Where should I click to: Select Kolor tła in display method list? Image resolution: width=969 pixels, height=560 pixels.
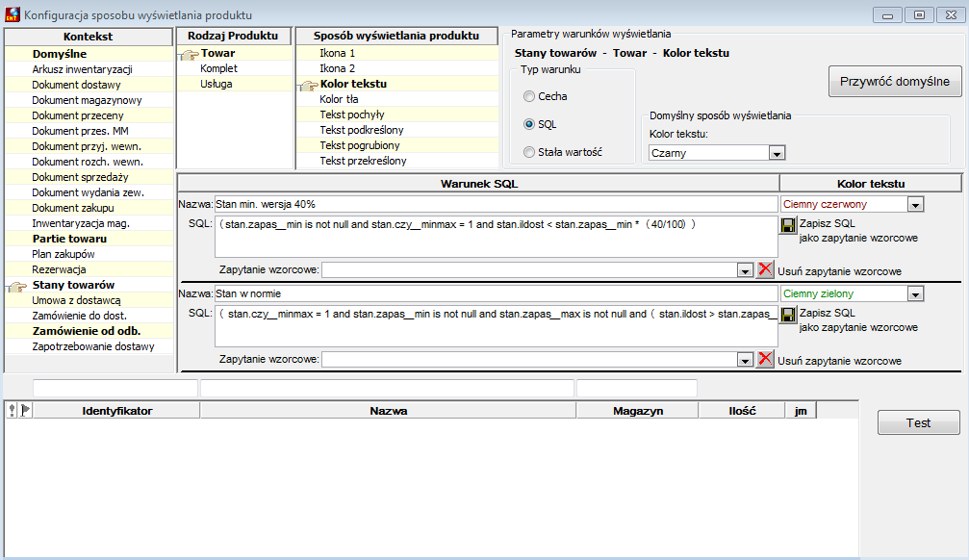click(339, 99)
